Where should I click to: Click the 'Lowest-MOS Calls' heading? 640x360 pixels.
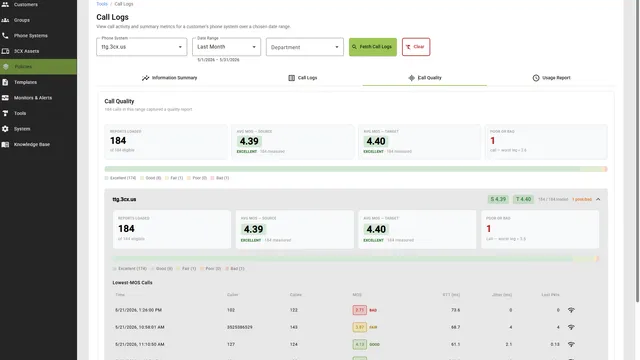click(x=132, y=282)
